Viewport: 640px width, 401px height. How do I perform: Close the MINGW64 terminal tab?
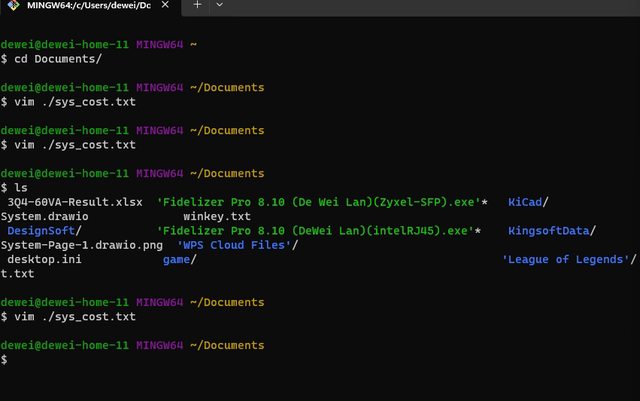(x=164, y=6)
